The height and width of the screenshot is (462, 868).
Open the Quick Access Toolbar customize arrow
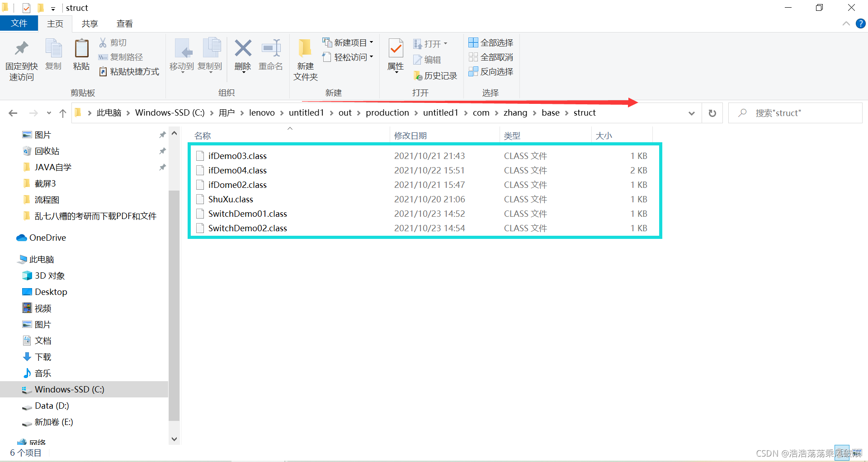tap(53, 8)
